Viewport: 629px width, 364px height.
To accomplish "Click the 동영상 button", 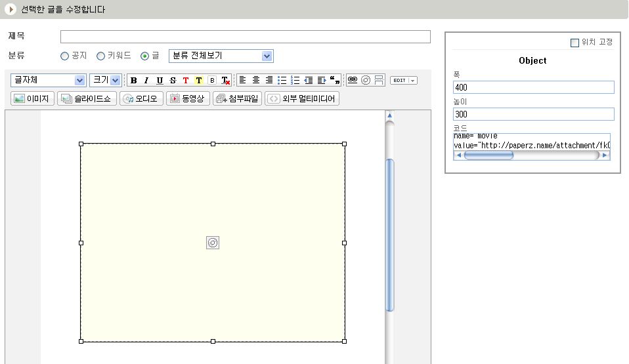I will tap(188, 98).
